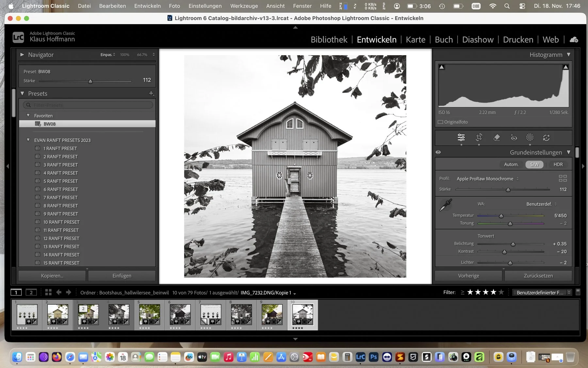This screenshot has height=368, width=588.
Task: Open the profile browser grid icon
Action: 563,178
